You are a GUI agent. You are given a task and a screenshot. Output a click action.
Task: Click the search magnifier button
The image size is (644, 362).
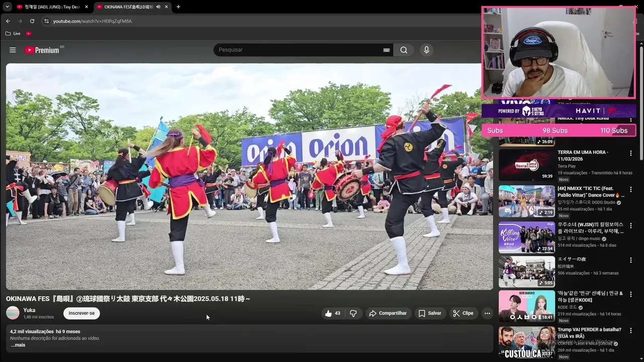(x=404, y=50)
